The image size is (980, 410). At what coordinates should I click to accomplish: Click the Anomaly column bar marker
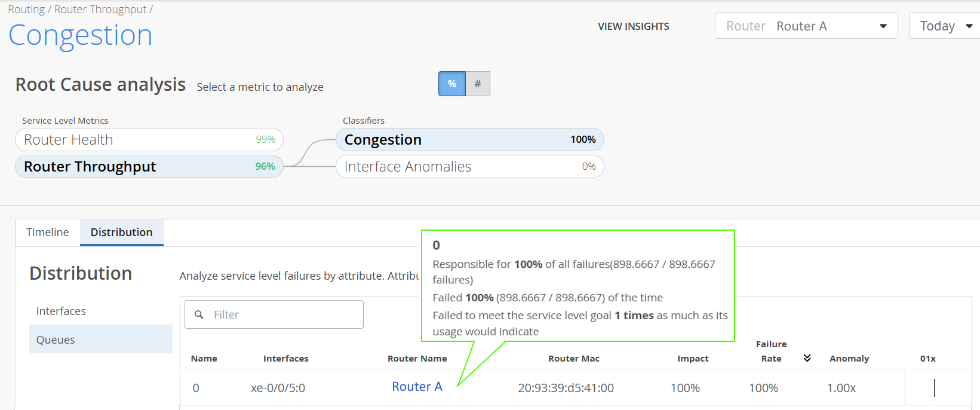pyautogui.click(x=935, y=388)
